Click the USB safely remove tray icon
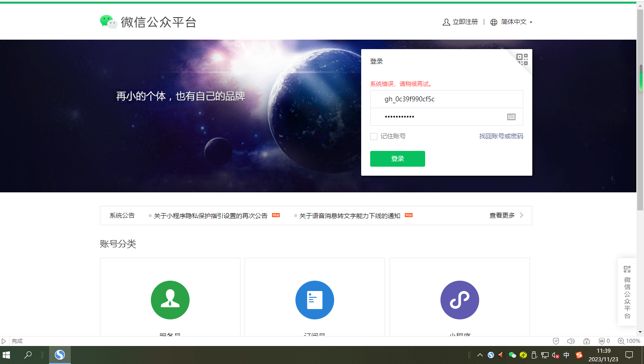Screen dimensions: 644x364 534,355
